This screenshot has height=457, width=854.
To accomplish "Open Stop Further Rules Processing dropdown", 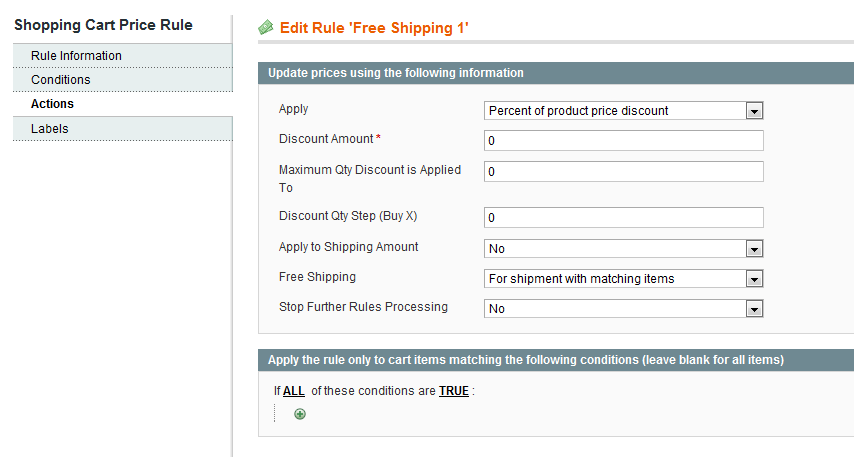I will click(623, 309).
